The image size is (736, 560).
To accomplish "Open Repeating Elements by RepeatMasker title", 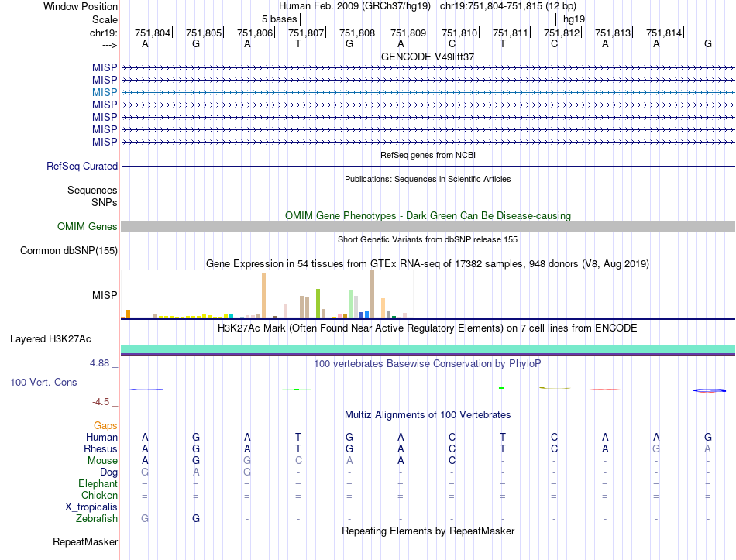I will click(x=428, y=531).
